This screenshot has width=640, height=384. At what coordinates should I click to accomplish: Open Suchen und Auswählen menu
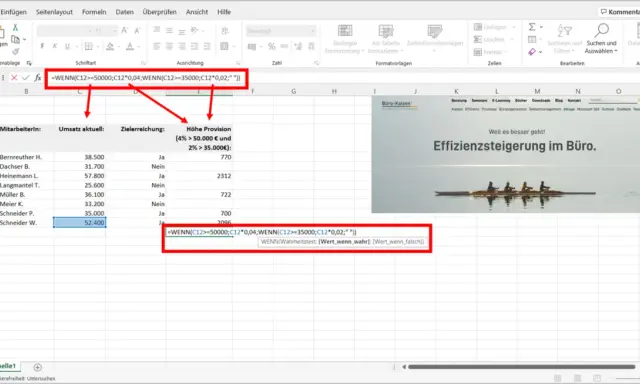point(601,39)
